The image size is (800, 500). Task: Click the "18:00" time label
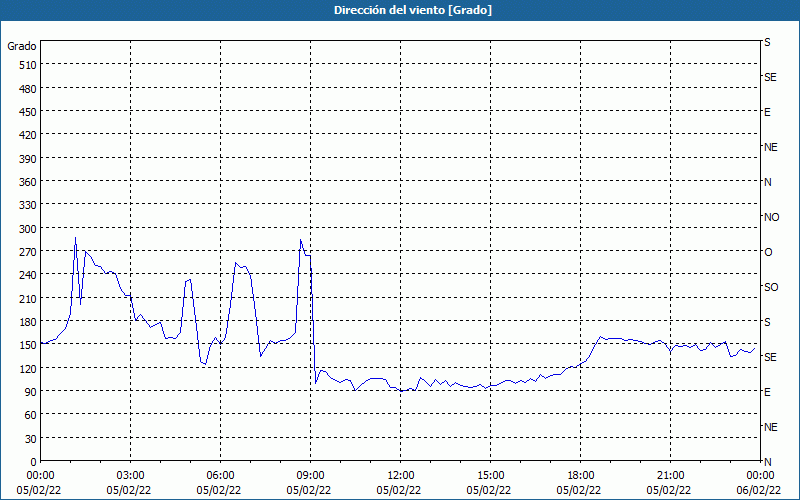[x=580, y=476]
